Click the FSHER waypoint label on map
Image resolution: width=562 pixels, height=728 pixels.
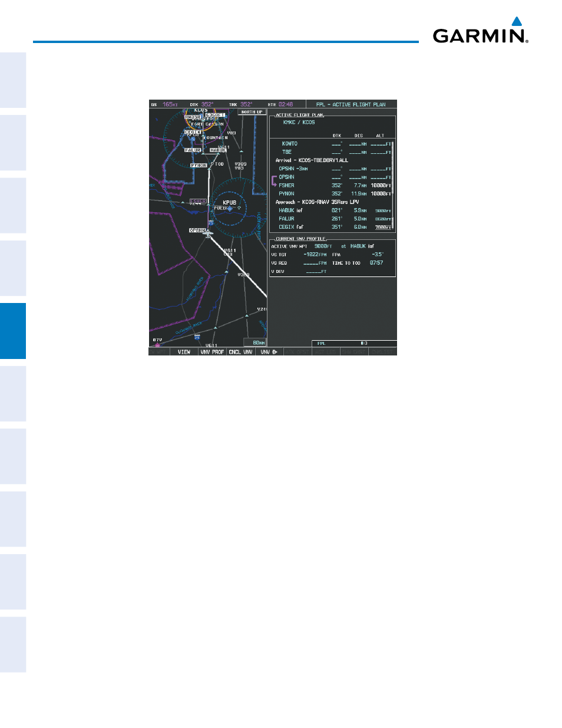pyautogui.click(x=198, y=201)
